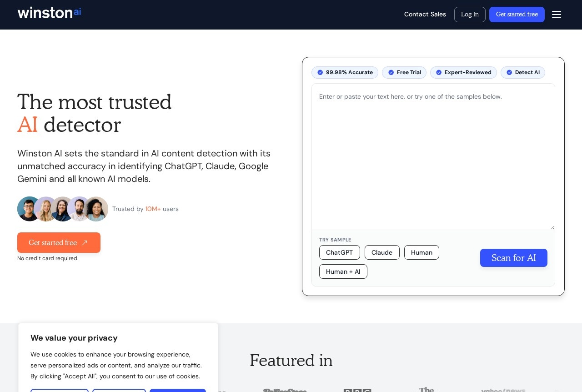
Task: Click the Expert-Reviewed badge
Action: [463, 72]
